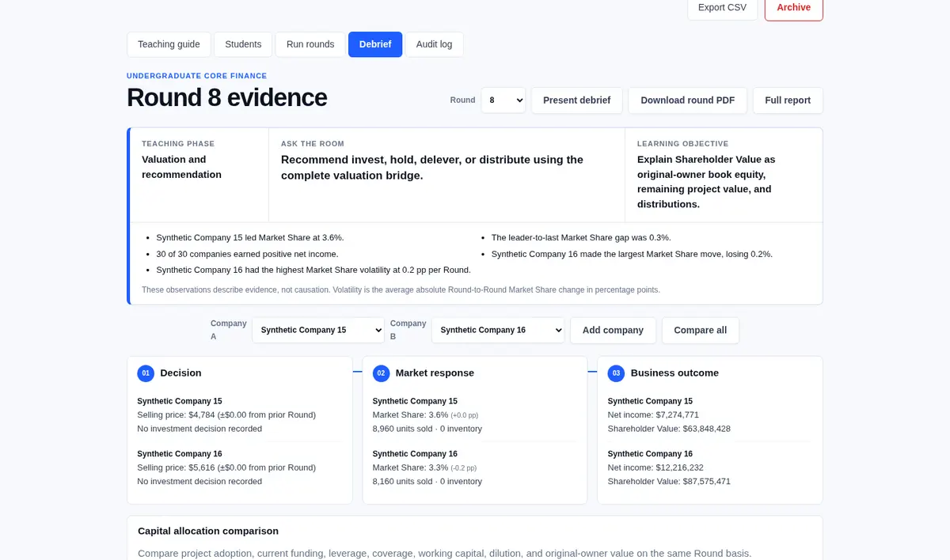Click 'Shareholder Value: $63,848,428' value

(x=669, y=429)
